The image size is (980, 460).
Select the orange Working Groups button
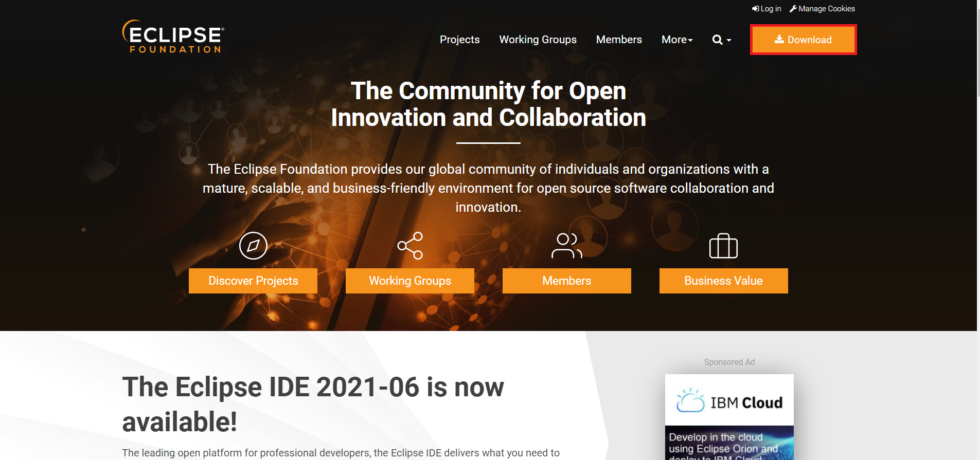[410, 281]
